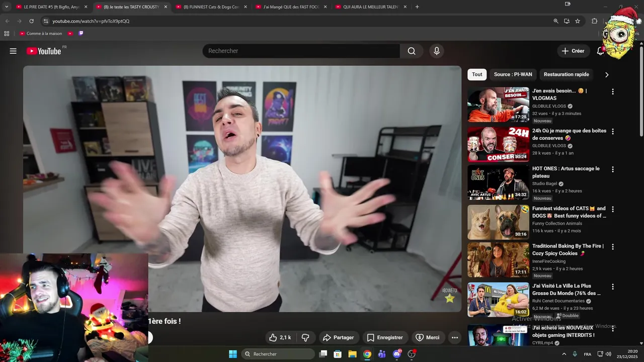644x362 pixels.
Task: Open Discord from the taskbar
Action: tap(397, 354)
